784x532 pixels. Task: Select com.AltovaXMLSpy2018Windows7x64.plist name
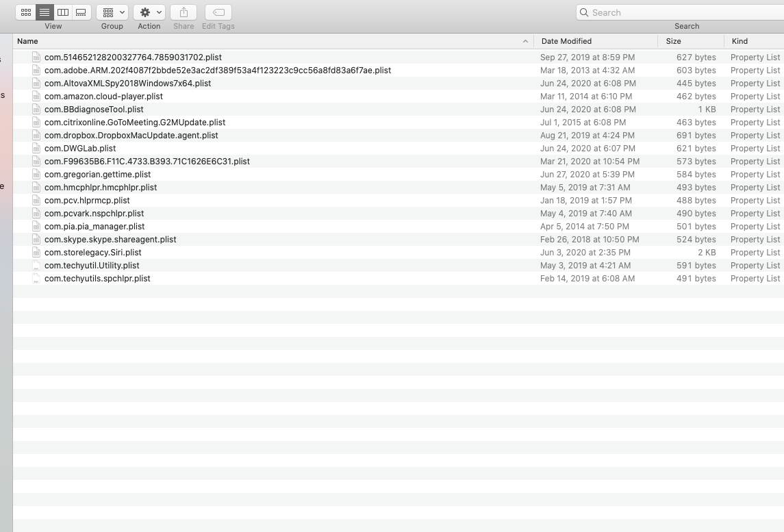point(127,83)
